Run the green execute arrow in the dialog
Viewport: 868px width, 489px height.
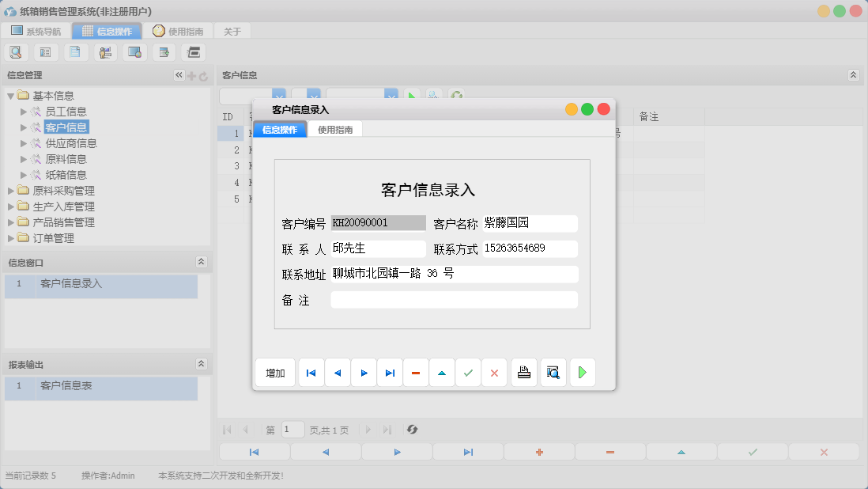(583, 372)
